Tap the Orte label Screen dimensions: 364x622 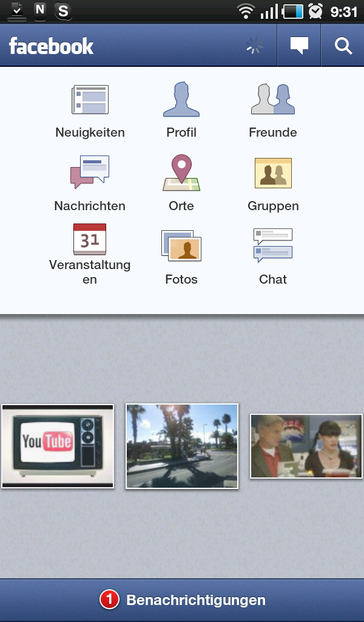click(181, 205)
